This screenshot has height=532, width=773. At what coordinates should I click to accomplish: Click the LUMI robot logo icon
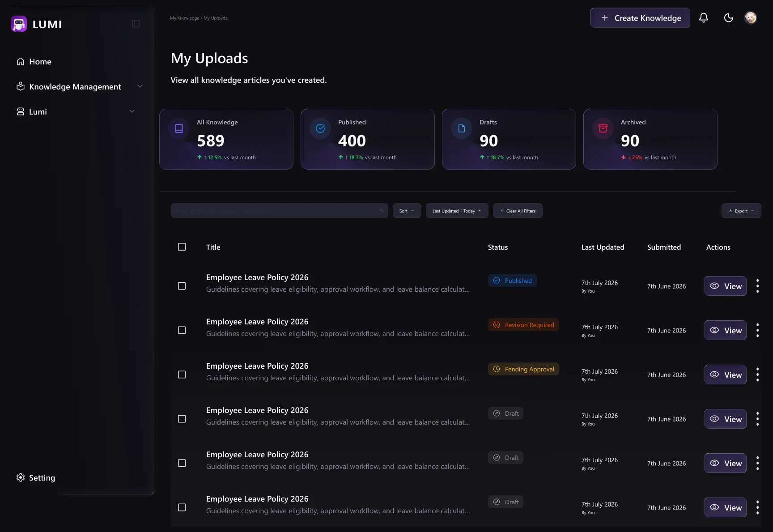19,24
